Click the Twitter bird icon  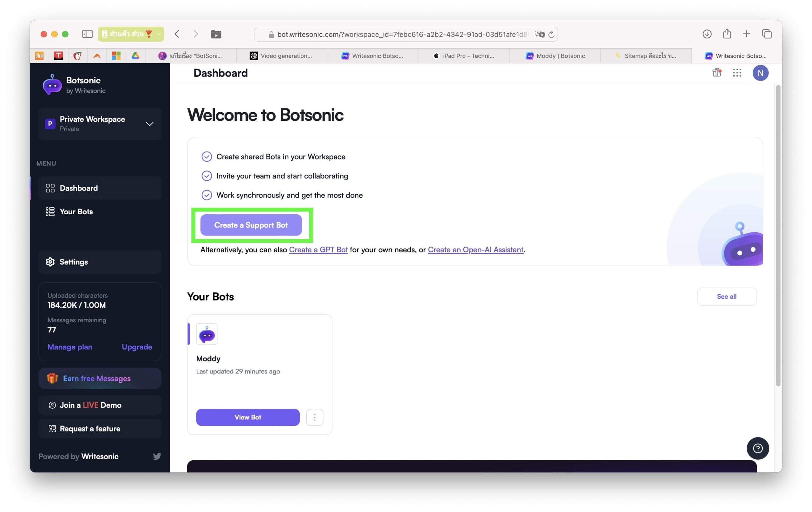157,456
